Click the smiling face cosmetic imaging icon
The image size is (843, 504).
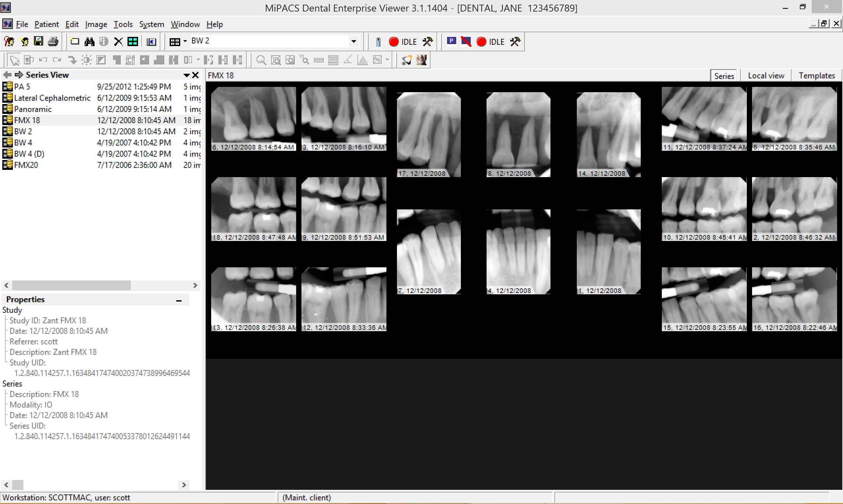click(422, 60)
